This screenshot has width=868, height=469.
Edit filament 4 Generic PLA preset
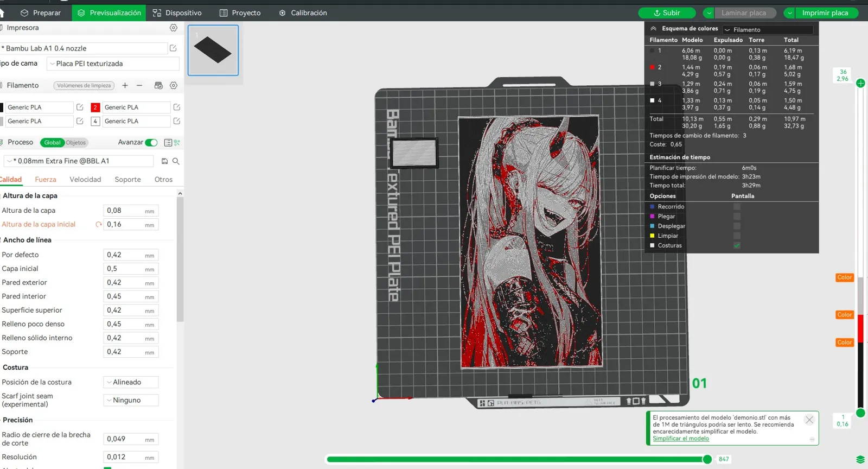pos(176,121)
